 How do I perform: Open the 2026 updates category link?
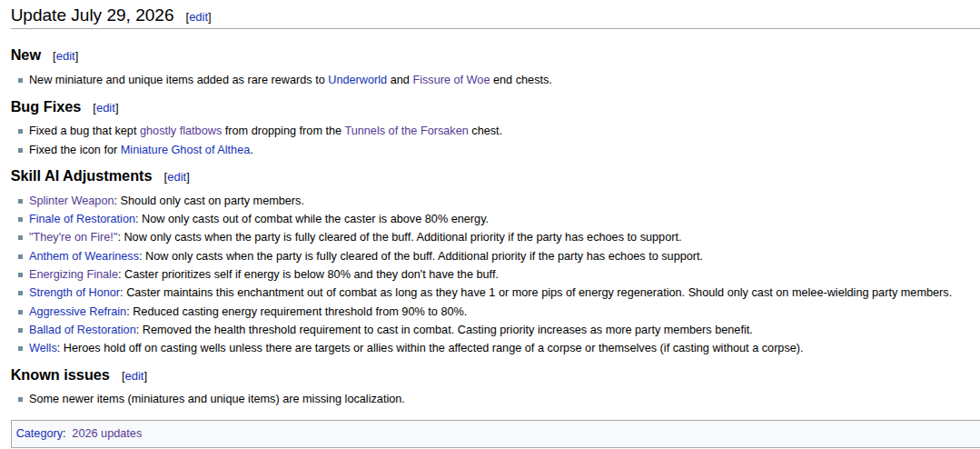pos(107,434)
